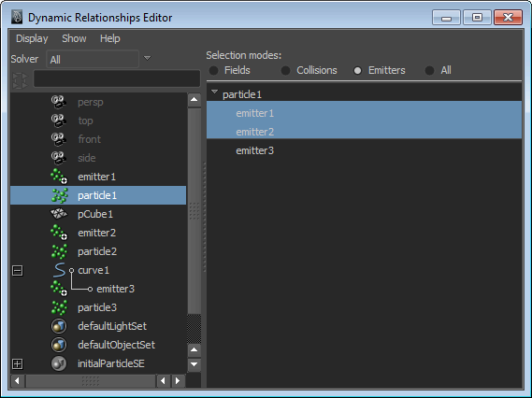The image size is (532, 398).
Task: Click the initialParticleSE shader icon
Action: click(59, 363)
